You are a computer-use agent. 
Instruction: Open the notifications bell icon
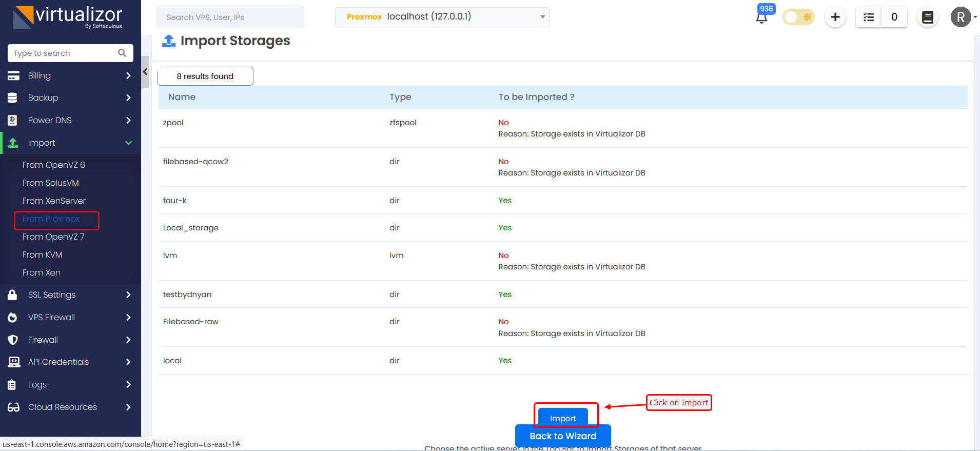[x=761, y=18]
